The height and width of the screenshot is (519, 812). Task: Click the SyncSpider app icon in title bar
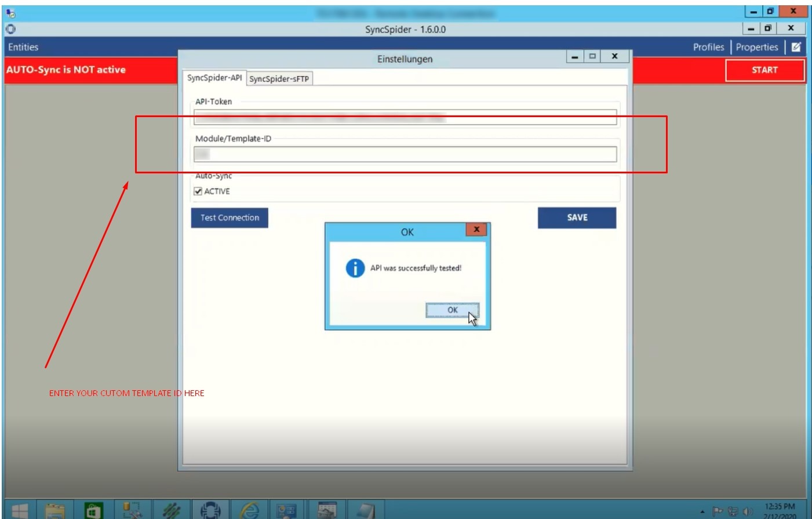click(10, 29)
